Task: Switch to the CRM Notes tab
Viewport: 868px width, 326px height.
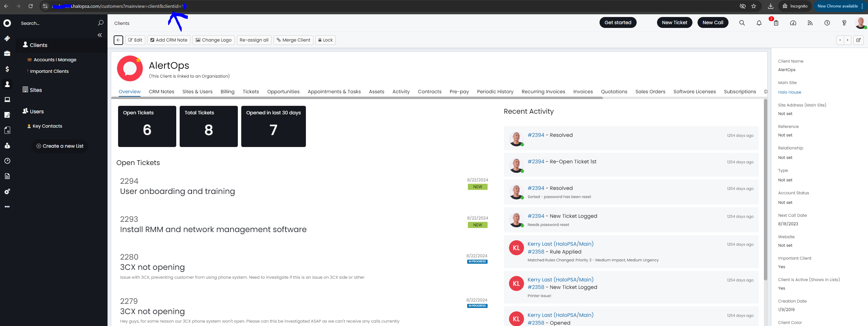Action: pyautogui.click(x=161, y=92)
